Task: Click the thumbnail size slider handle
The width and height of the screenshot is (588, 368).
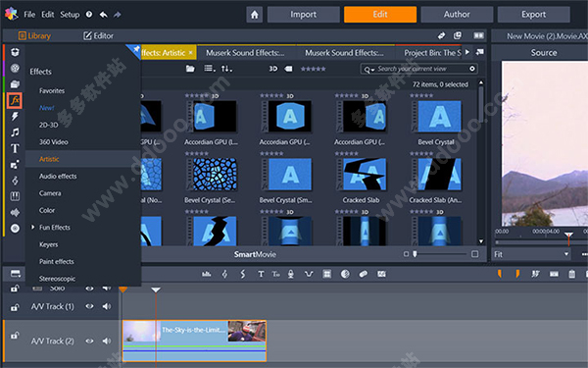Action: pyautogui.click(x=415, y=254)
